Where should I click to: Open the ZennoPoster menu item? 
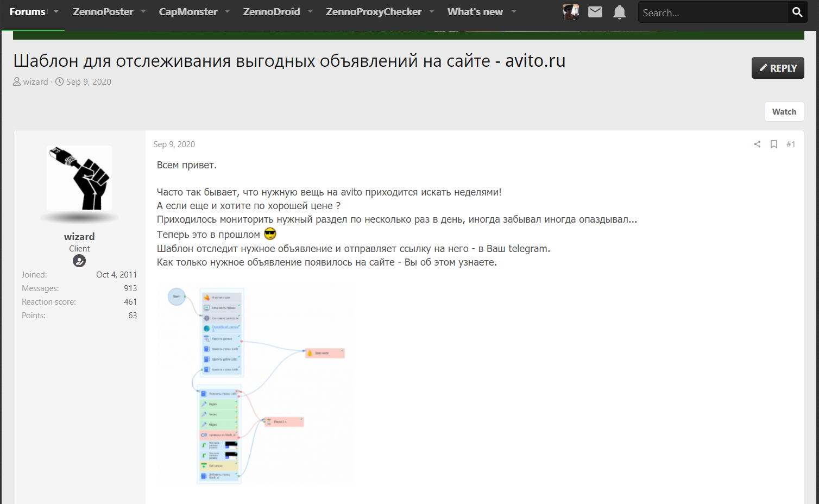(x=103, y=12)
